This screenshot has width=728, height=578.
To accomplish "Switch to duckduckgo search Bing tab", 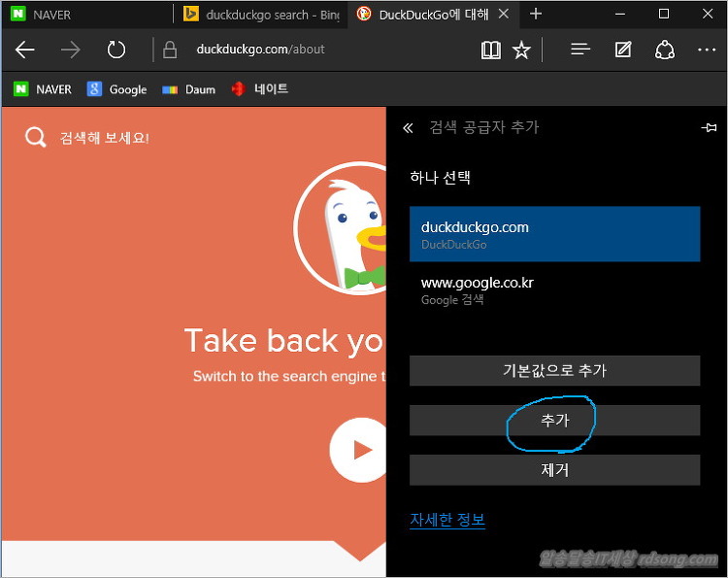I will pyautogui.click(x=260, y=15).
